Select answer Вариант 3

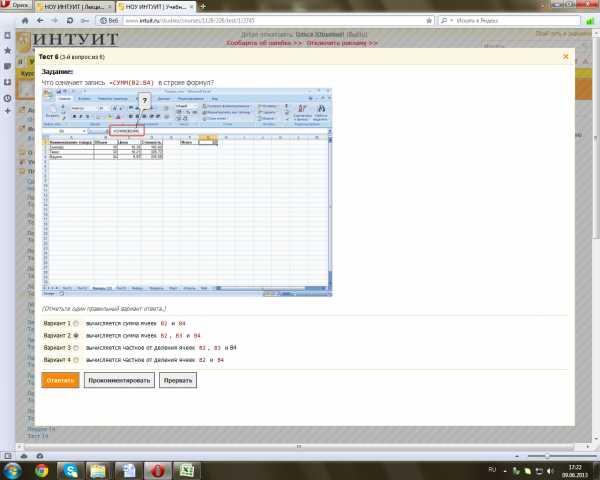point(76,348)
